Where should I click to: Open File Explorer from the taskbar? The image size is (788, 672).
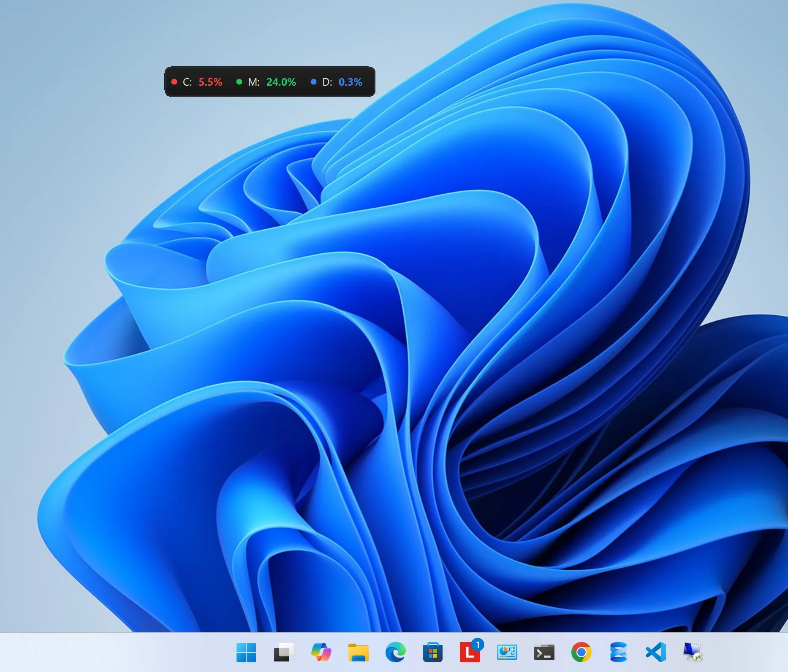click(x=358, y=652)
